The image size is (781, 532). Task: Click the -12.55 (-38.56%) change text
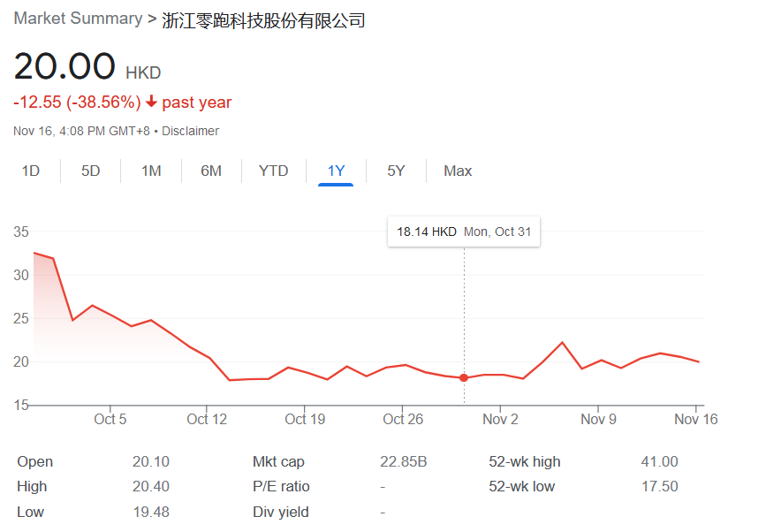[x=77, y=103]
